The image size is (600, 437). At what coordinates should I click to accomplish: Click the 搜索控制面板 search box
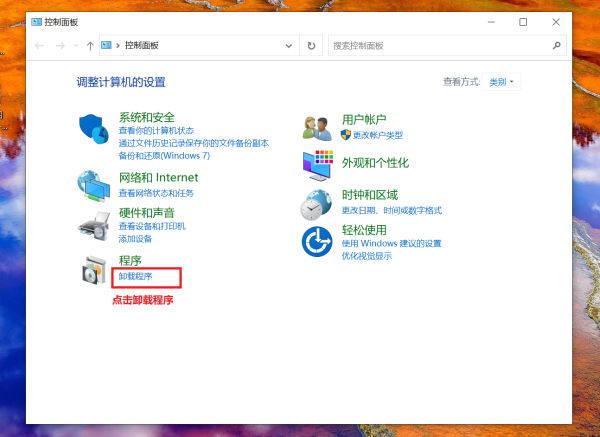[x=438, y=45]
